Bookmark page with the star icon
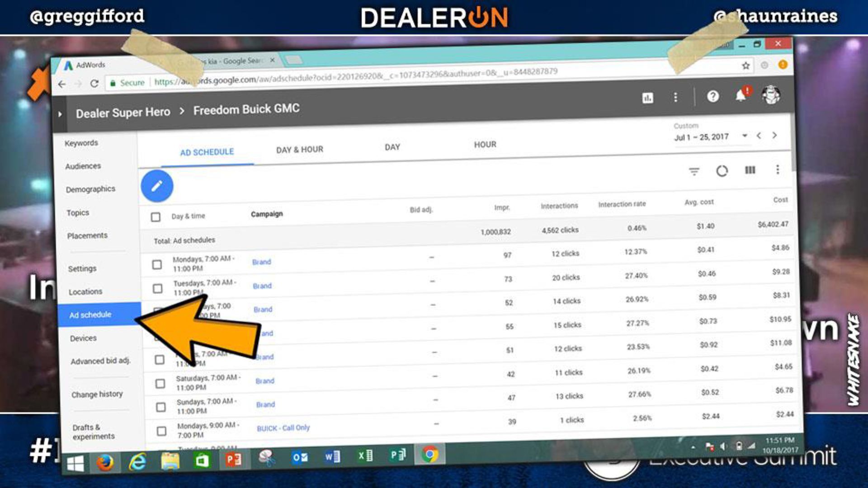The image size is (868, 488). click(x=746, y=66)
